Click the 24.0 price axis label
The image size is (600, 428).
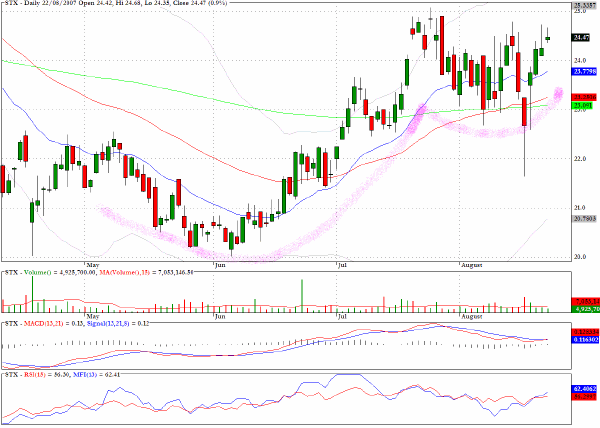click(580, 60)
